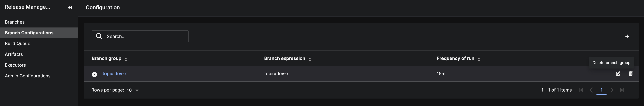Click the add branch group plus icon
Screen dimensions: 644x106
point(627,36)
